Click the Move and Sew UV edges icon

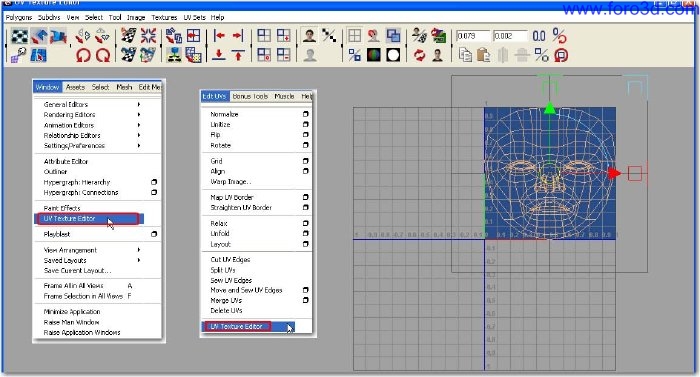(x=148, y=55)
